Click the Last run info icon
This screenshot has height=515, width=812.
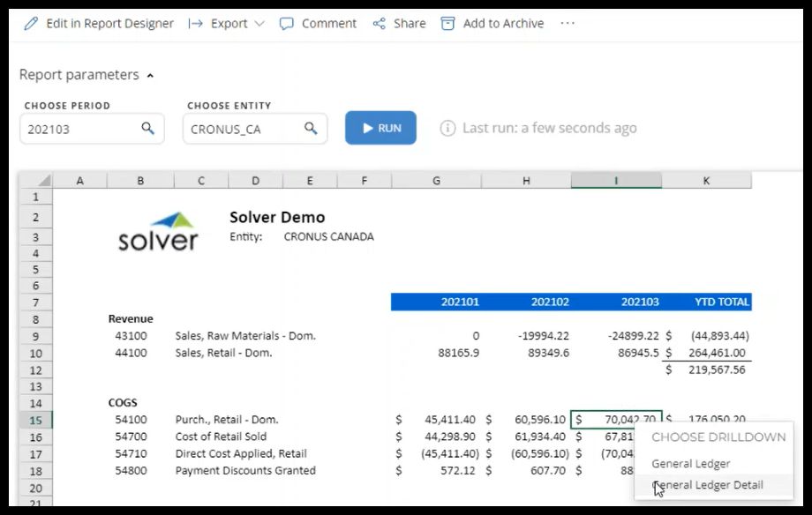coord(448,129)
